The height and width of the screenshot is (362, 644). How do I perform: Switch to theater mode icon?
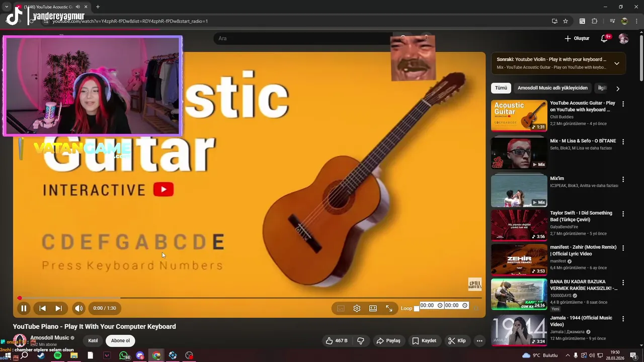click(x=373, y=308)
